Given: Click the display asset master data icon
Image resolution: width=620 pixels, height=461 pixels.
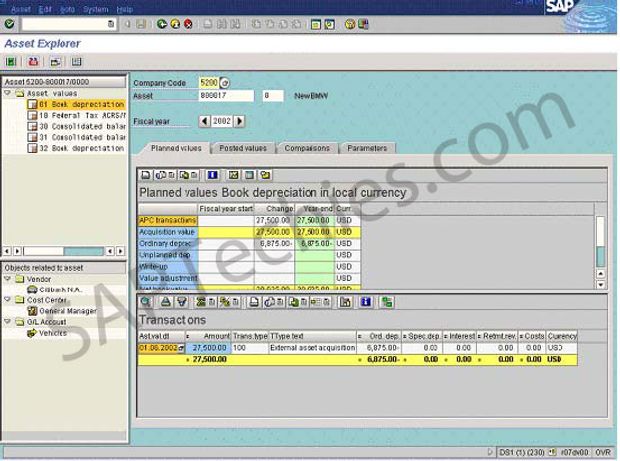Looking at the screenshot, I should click(55, 62).
